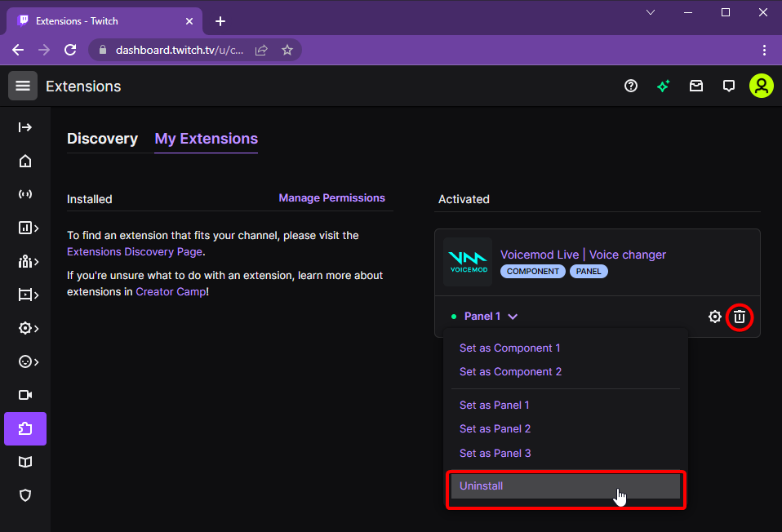Expand the Community section in the sidebar
Image resolution: width=782 pixels, height=532 pixels.
(x=29, y=261)
